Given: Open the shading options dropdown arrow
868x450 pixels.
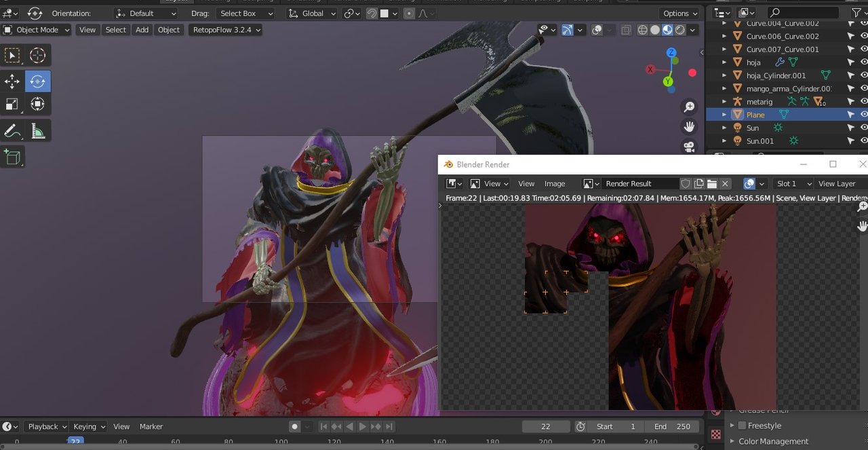Looking at the screenshot, I should tap(694, 30).
